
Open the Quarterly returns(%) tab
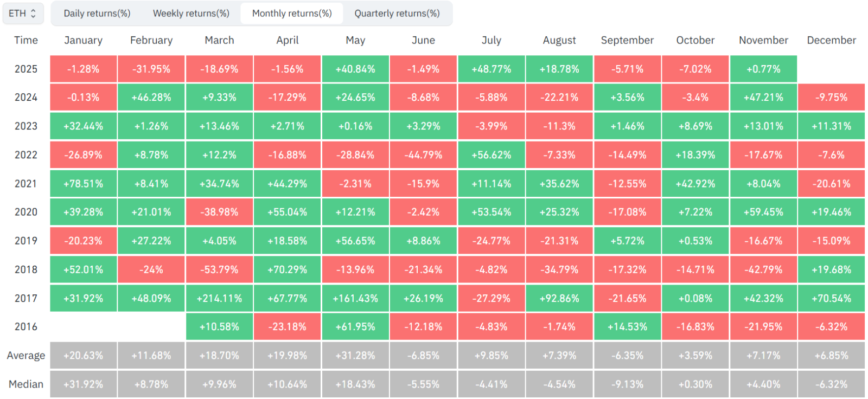pos(397,14)
